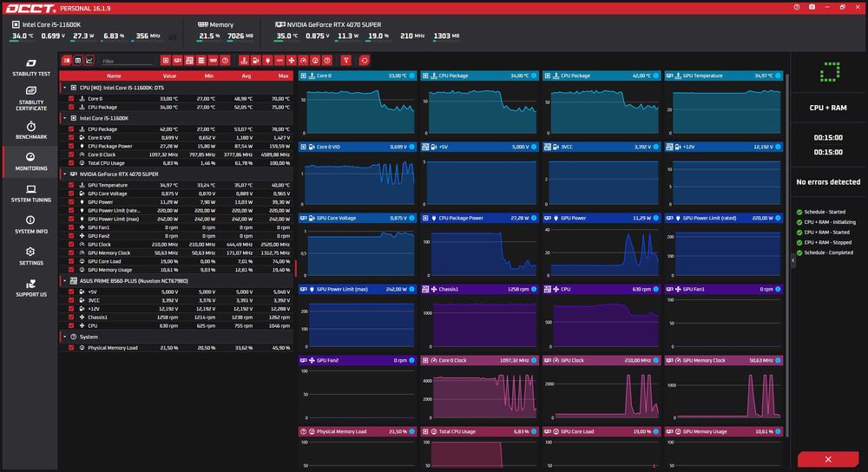Uncheck the CPU Package Power checkbox
868x472 pixels.
coord(71,146)
